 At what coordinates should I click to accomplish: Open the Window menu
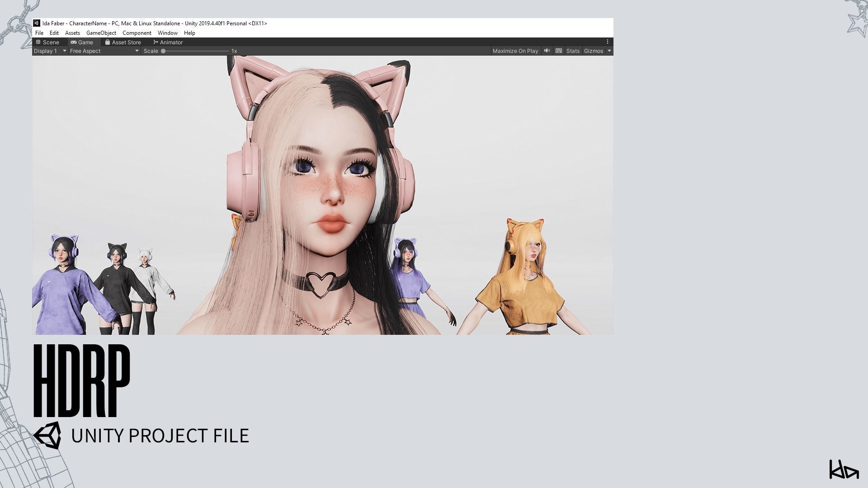pyautogui.click(x=167, y=33)
